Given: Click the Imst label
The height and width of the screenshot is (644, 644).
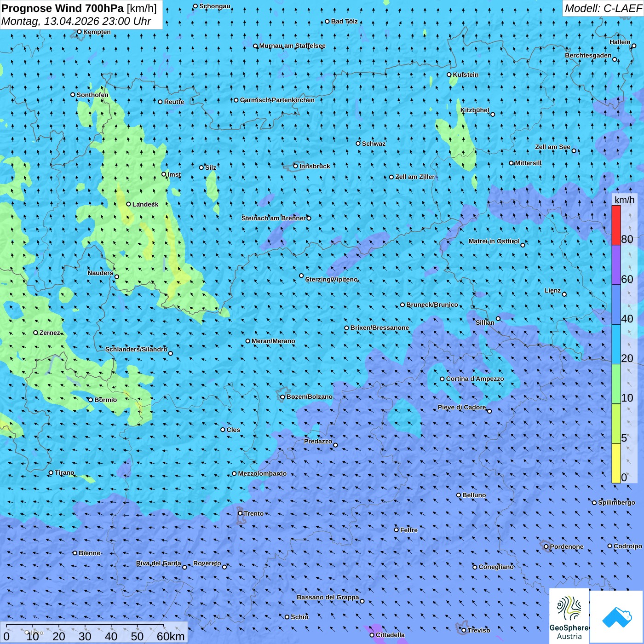Looking at the screenshot, I should coord(174,174).
